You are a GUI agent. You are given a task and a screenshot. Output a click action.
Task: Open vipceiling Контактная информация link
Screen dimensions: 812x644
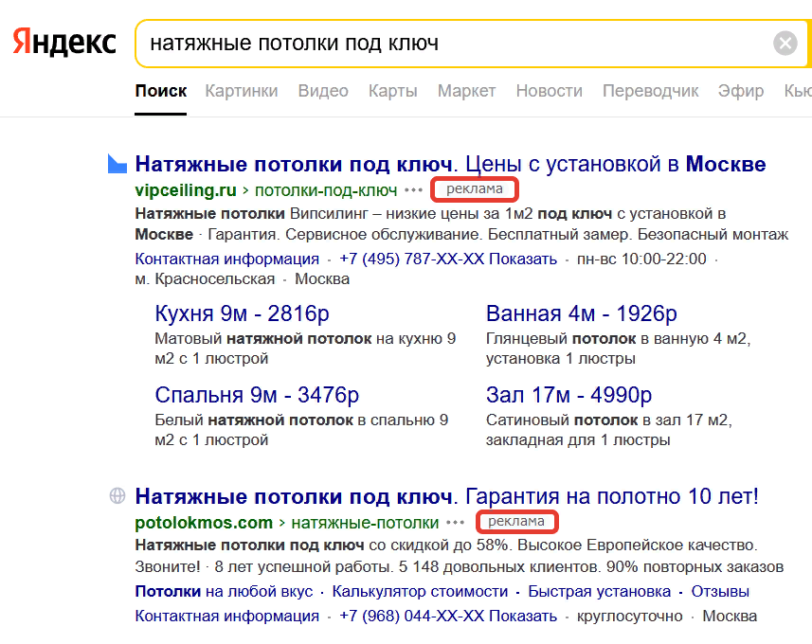pos(226,259)
